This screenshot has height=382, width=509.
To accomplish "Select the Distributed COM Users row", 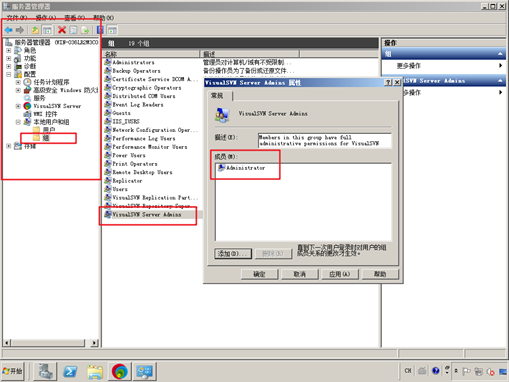I will (140, 96).
